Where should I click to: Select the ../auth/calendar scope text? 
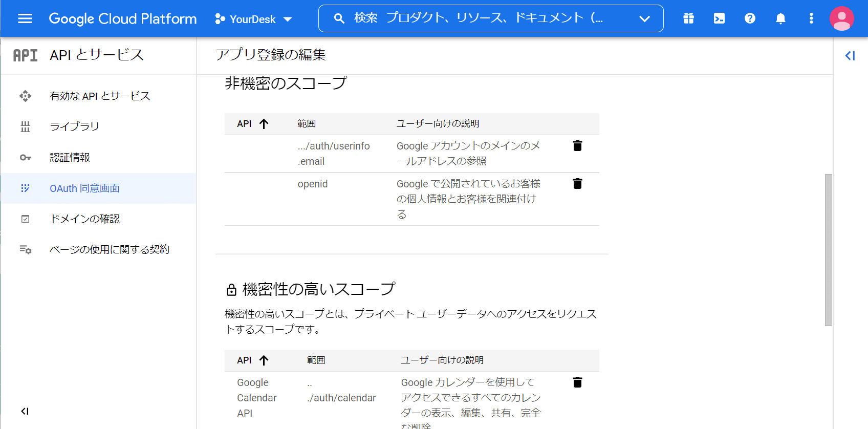coord(341,390)
